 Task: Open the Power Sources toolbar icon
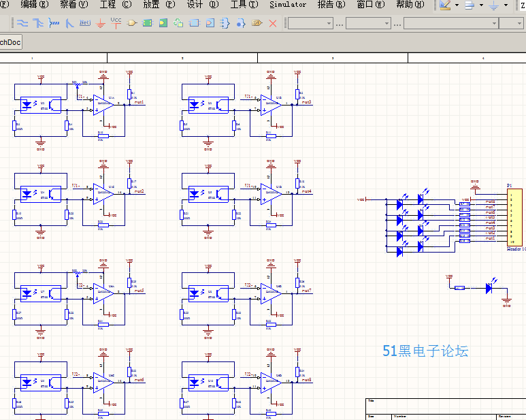tap(494, 5)
